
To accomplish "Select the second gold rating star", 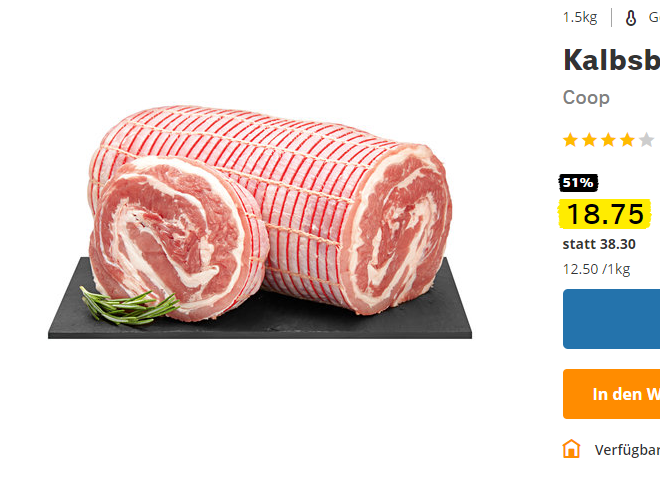I will click(589, 140).
